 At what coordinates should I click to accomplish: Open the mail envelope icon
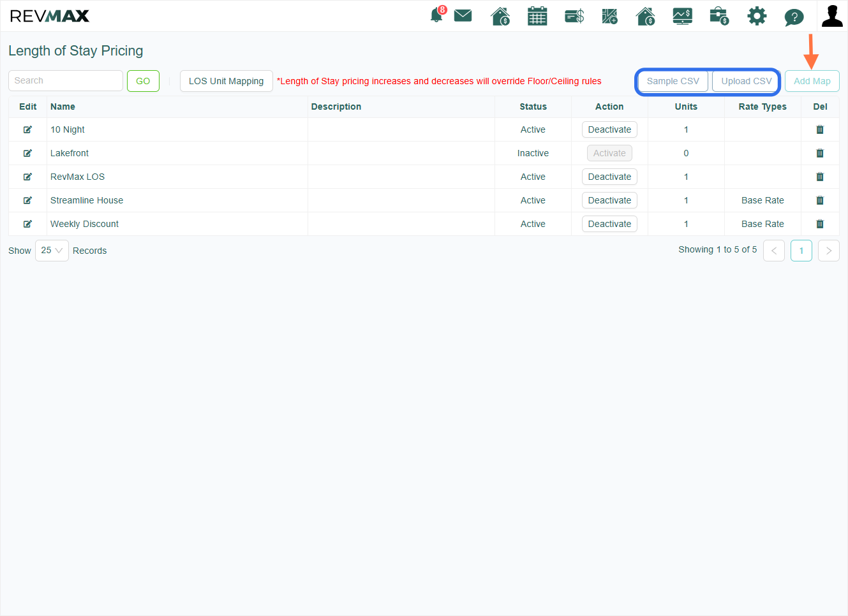(x=463, y=15)
